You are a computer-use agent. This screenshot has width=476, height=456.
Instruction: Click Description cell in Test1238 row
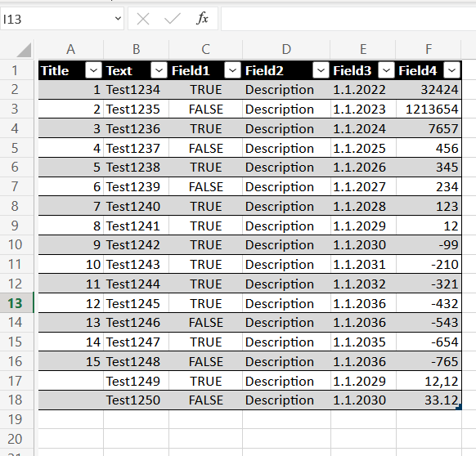(x=286, y=168)
